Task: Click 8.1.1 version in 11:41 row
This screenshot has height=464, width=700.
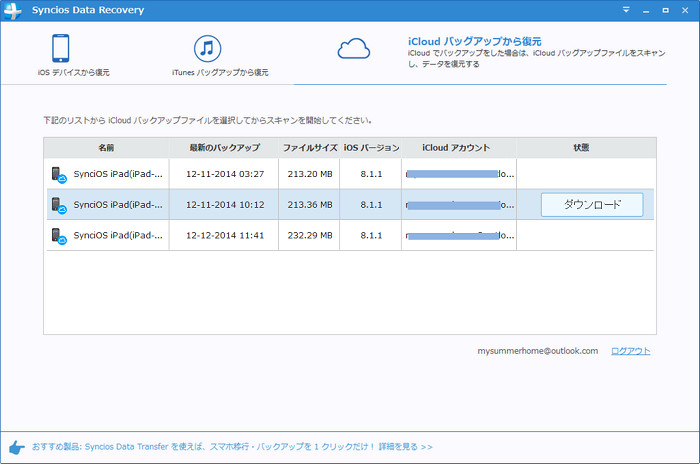Action: (x=371, y=235)
